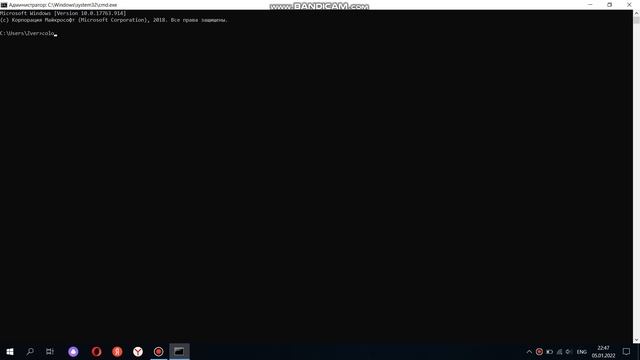
Task: Close the command prompt window
Action: 629,4
